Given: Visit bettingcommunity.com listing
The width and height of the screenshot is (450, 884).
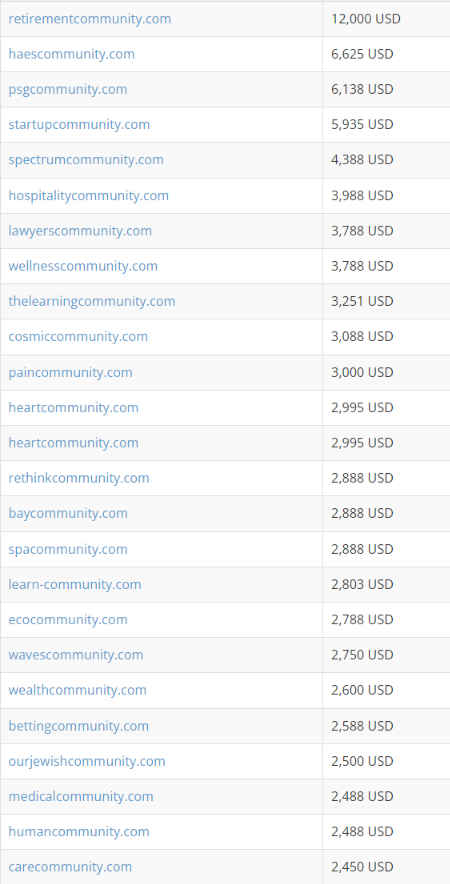Looking at the screenshot, I should click(78, 726).
